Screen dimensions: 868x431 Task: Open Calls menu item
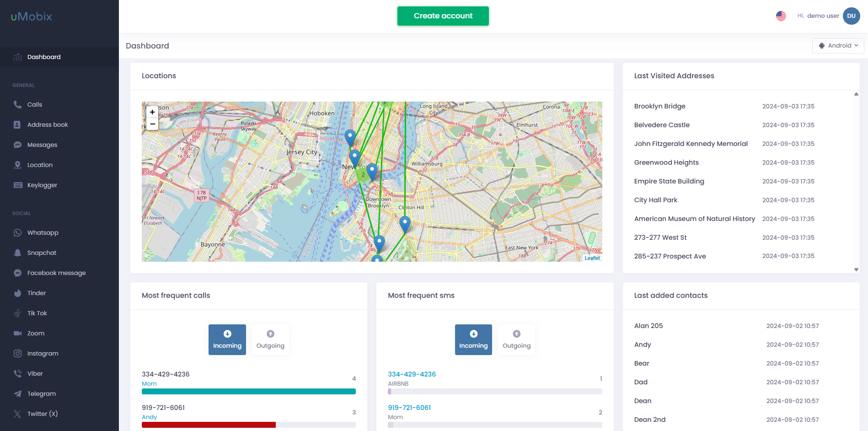click(x=59, y=104)
